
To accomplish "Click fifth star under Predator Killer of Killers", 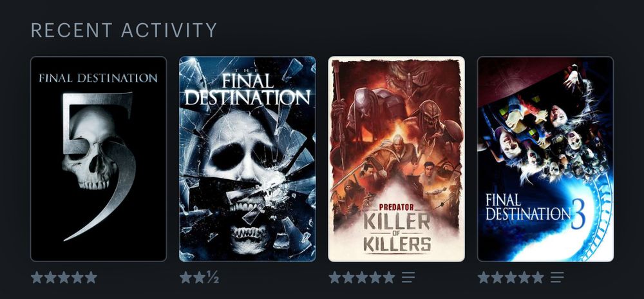I will pyautogui.click(x=388, y=277).
